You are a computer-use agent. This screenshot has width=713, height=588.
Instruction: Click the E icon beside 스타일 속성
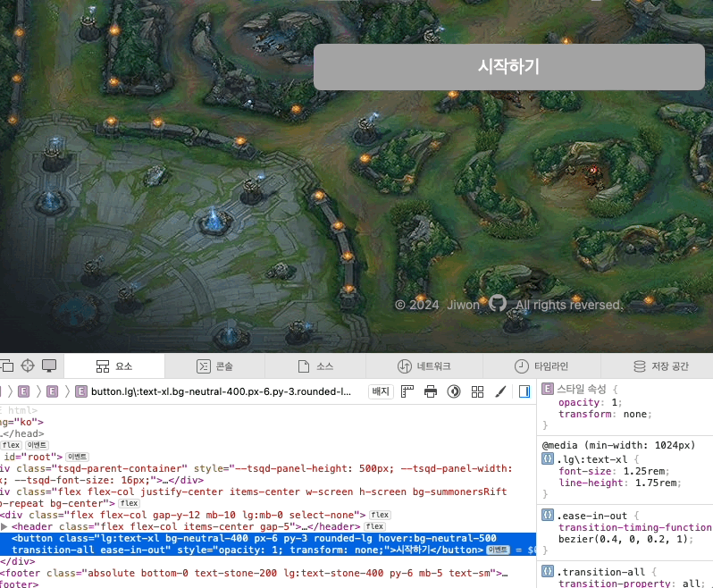[548, 389]
